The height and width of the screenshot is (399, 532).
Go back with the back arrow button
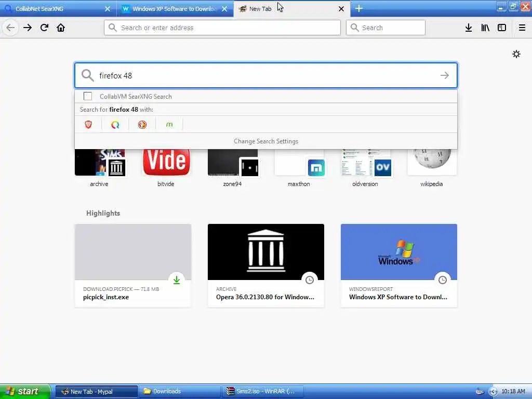point(10,28)
